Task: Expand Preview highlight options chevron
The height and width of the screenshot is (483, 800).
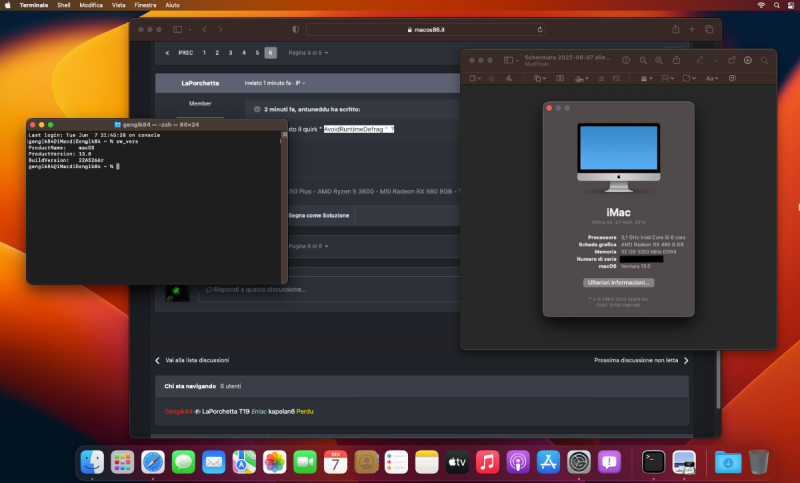Action: 715,61
